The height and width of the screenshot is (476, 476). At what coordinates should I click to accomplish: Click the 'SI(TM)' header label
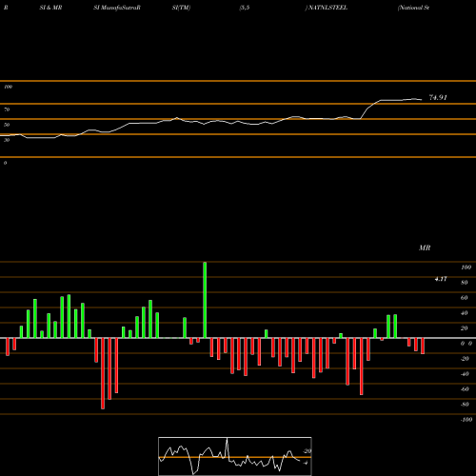click(181, 8)
